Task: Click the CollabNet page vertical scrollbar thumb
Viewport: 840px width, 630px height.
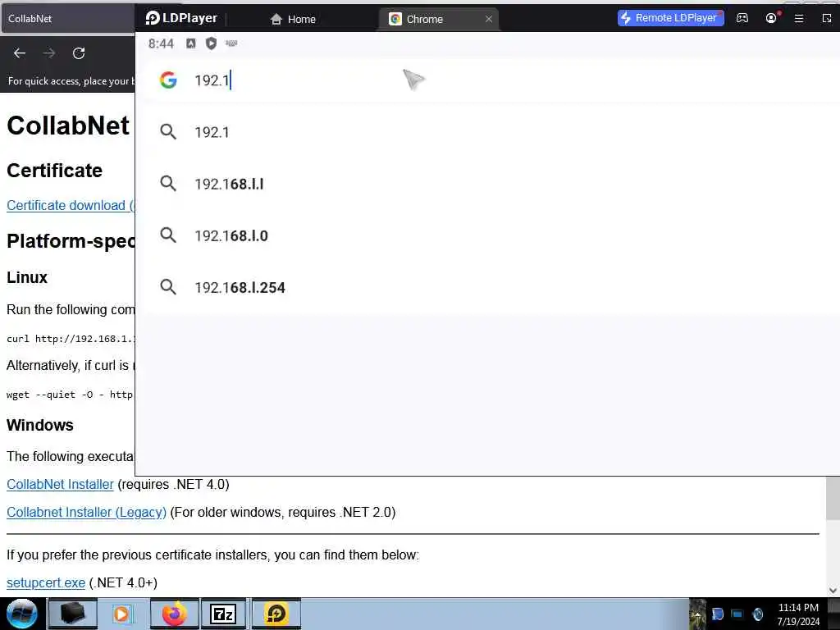Action: click(x=833, y=498)
